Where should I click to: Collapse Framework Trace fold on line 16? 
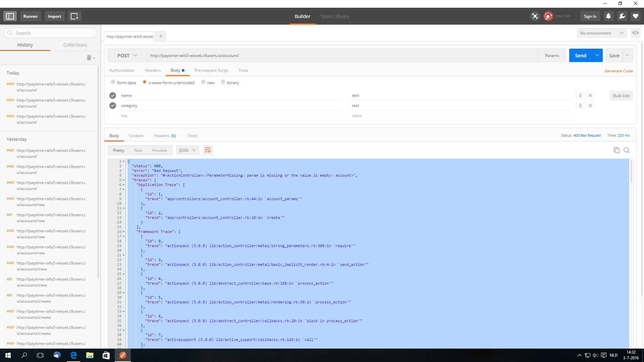click(x=123, y=232)
